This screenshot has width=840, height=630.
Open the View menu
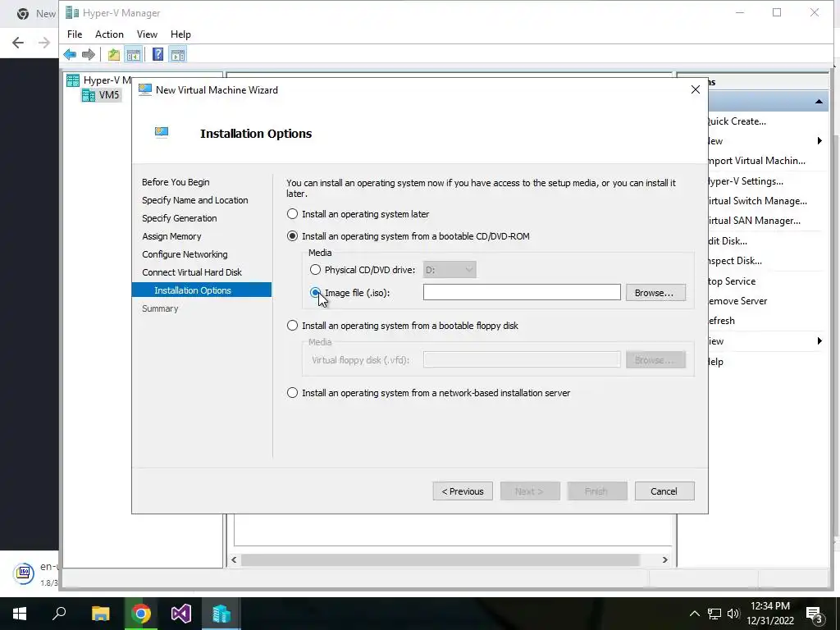pyautogui.click(x=147, y=34)
